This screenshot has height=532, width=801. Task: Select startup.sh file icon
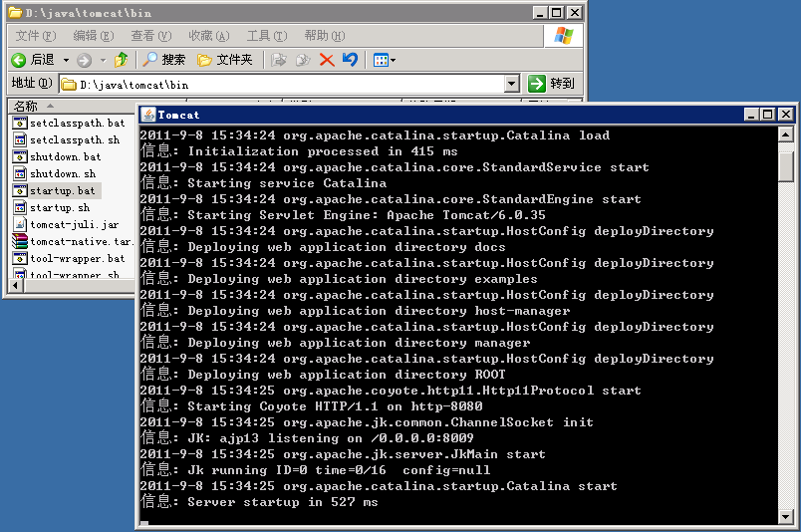point(19,207)
